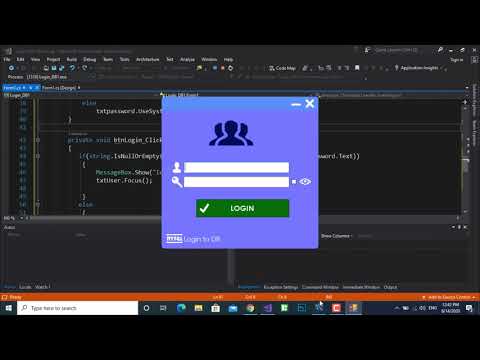Click Add to Source Control in status bar
The image size is (480, 360).
(449, 297)
